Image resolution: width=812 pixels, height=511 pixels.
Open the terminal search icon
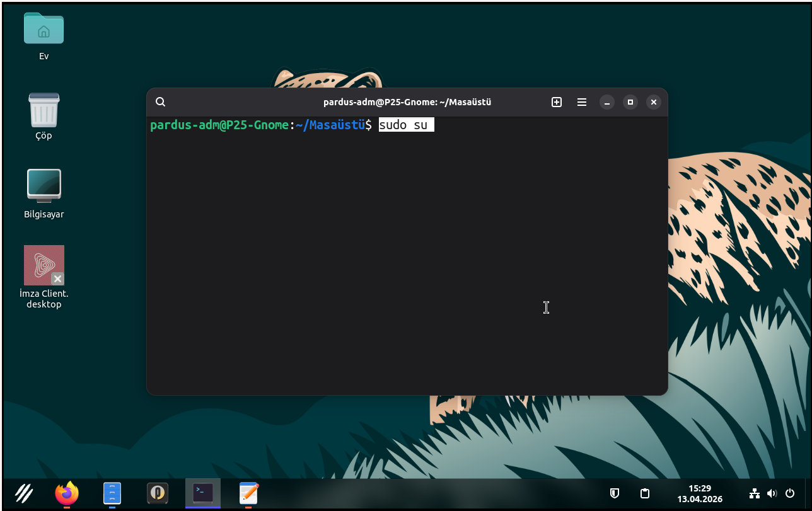[x=161, y=102]
